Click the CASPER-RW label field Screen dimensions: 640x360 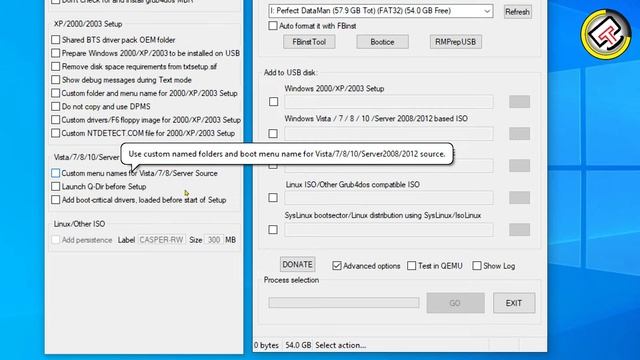(162, 240)
